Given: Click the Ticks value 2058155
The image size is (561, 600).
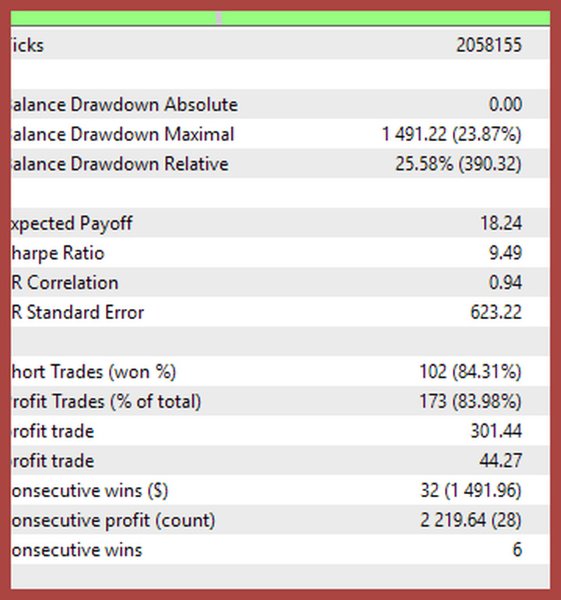Looking at the screenshot, I should point(489,45).
